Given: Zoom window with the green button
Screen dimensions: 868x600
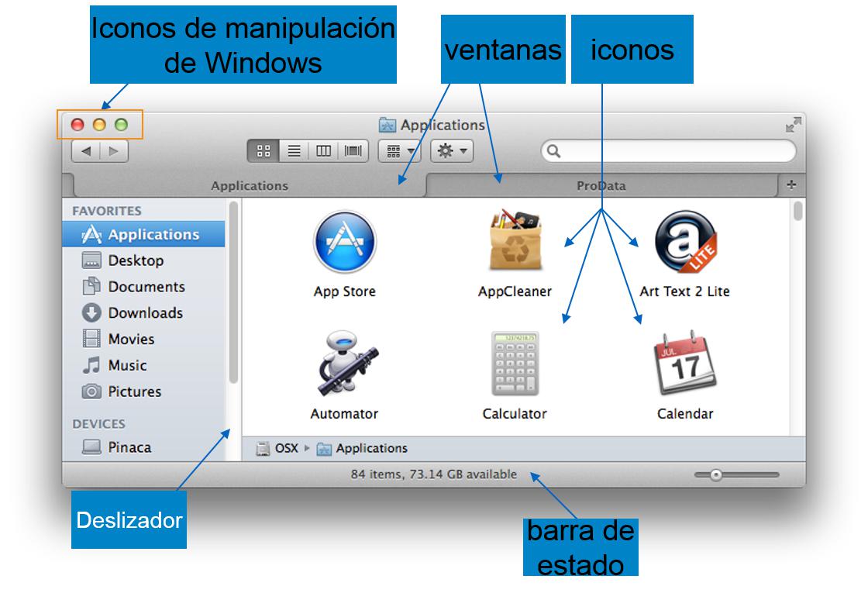Looking at the screenshot, I should 121,125.
